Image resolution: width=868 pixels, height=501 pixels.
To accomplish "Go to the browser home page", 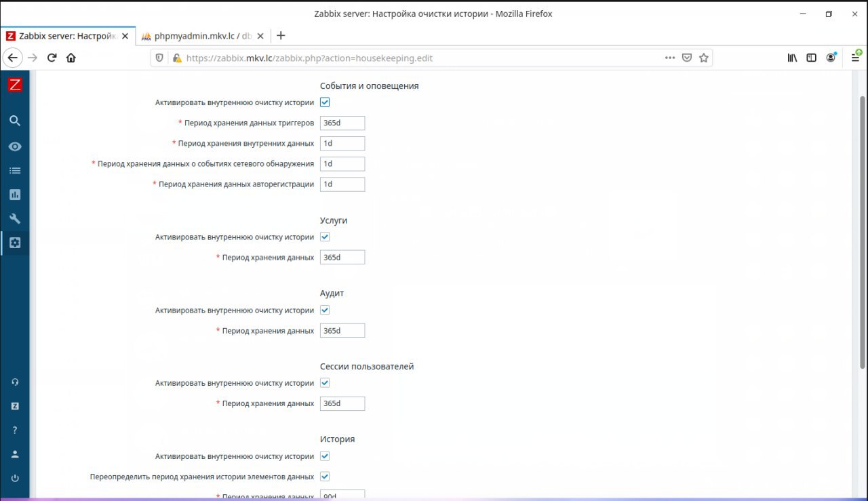I will pyautogui.click(x=71, y=58).
